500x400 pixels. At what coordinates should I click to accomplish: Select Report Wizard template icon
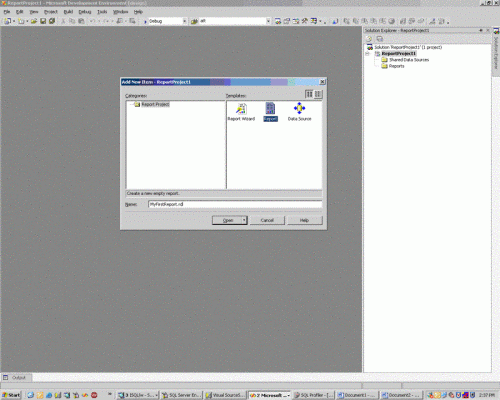(241, 112)
